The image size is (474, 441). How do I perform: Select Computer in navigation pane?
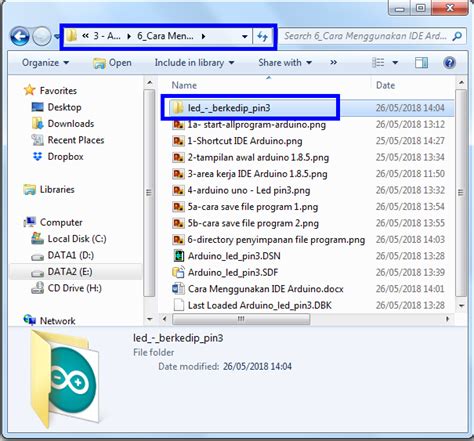[61, 222]
